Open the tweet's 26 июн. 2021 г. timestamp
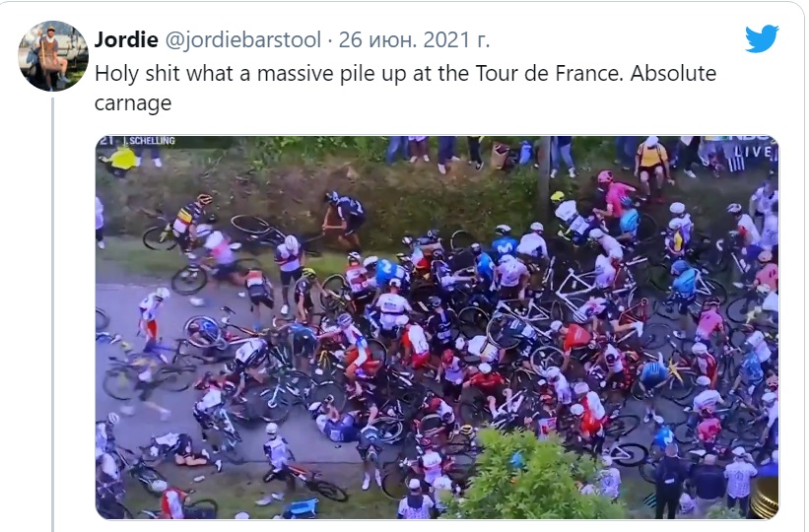 tap(414, 39)
